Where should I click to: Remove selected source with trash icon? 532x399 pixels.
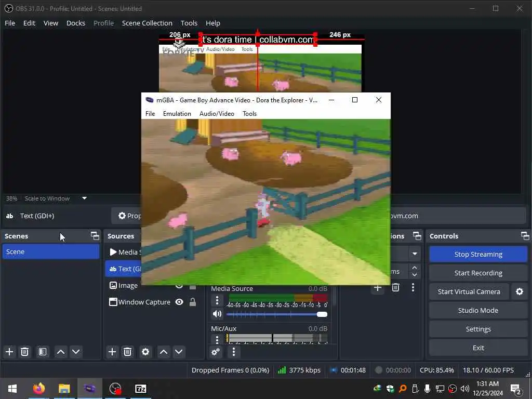click(x=128, y=352)
